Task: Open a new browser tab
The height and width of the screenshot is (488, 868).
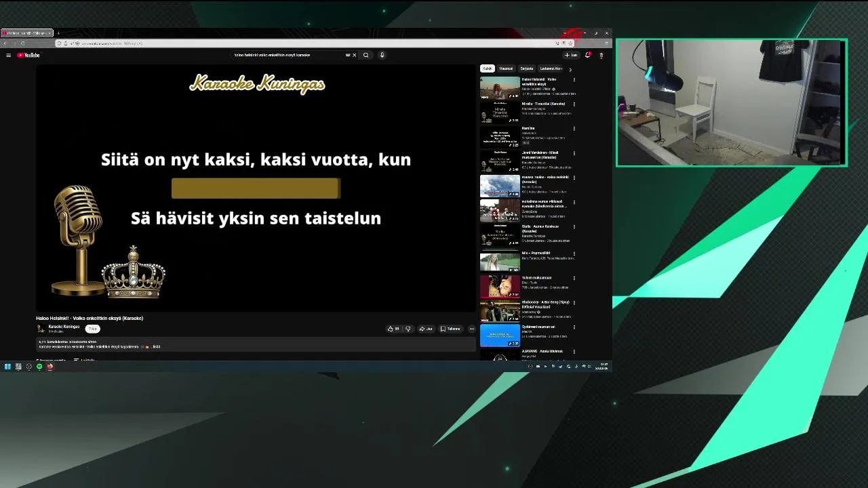Action: [58, 33]
